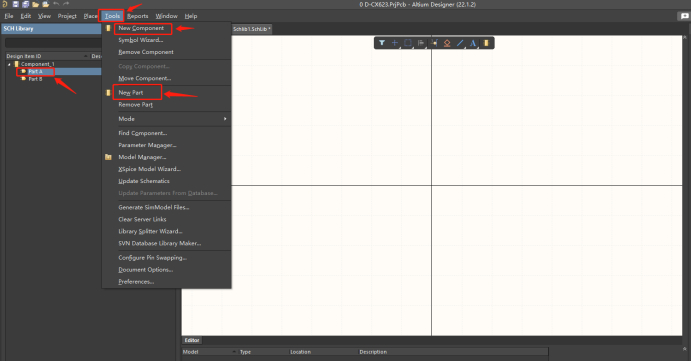Expand the Mode submenu arrow

pyautogui.click(x=225, y=119)
